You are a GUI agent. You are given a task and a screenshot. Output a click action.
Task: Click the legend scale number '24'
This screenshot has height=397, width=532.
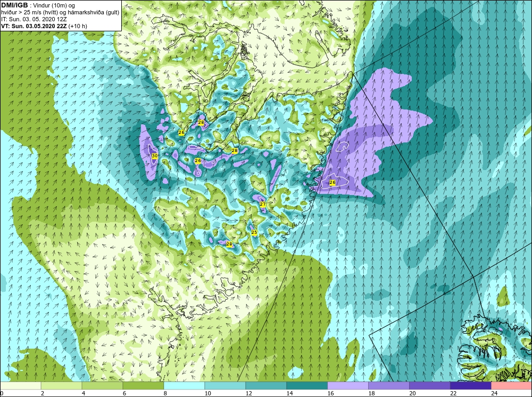point(494,393)
